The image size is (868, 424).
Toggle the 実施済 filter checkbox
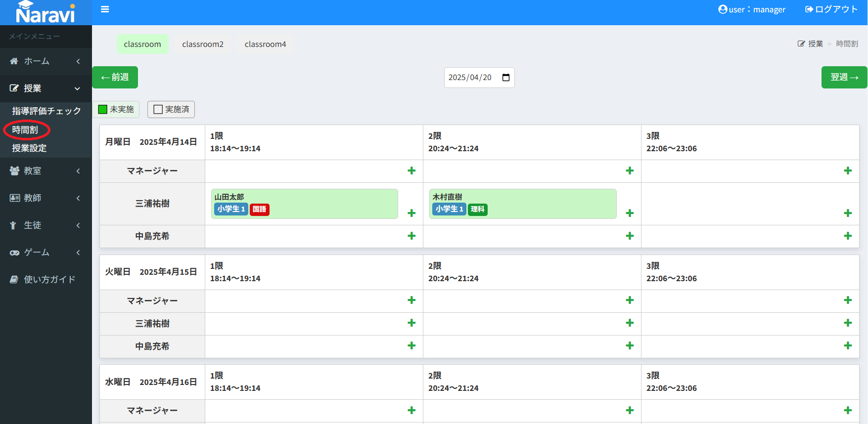click(158, 109)
